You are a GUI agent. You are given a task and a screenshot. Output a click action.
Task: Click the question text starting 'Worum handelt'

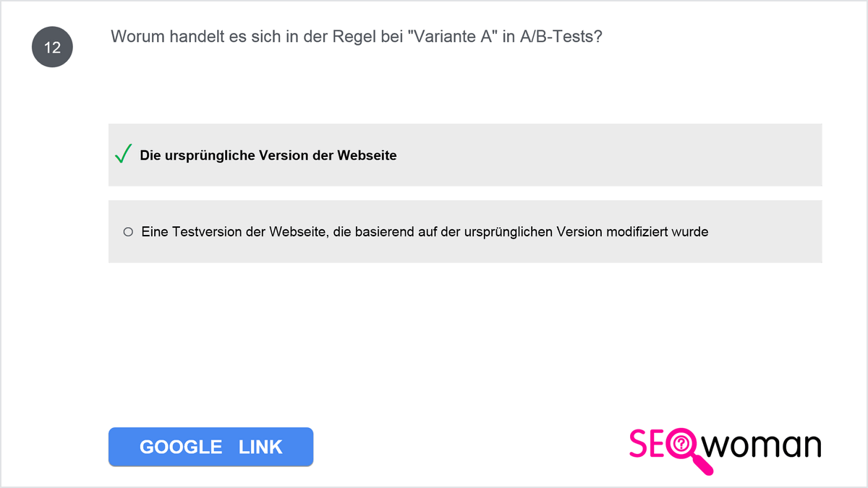point(357,37)
